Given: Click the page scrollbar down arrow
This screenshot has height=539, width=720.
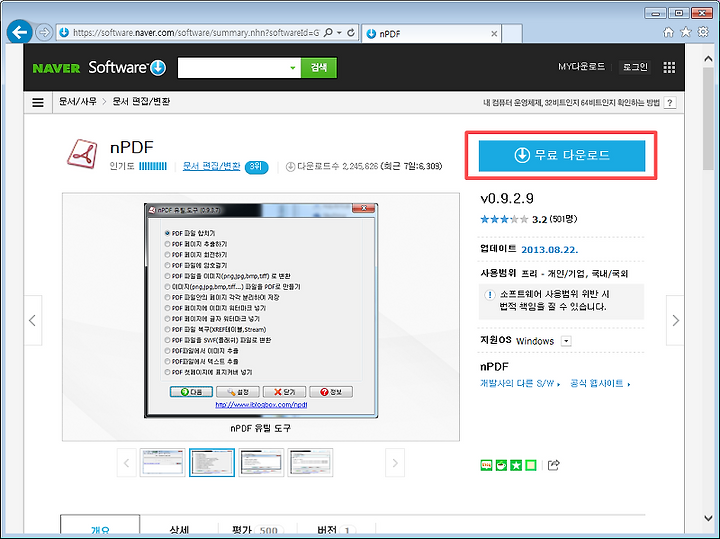Looking at the screenshot, I should [x=708, y=518].
